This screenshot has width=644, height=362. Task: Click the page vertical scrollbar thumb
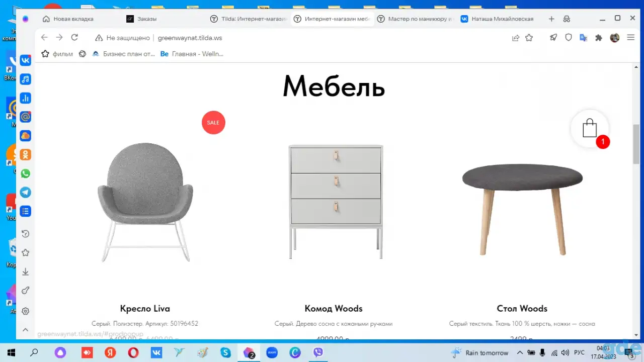(x=636, y=144)
